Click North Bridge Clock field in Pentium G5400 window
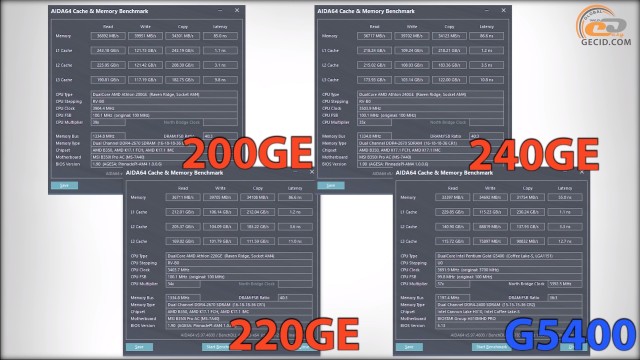Image resolution: width=640 pixels, height=360 pixels. [565, 284]
